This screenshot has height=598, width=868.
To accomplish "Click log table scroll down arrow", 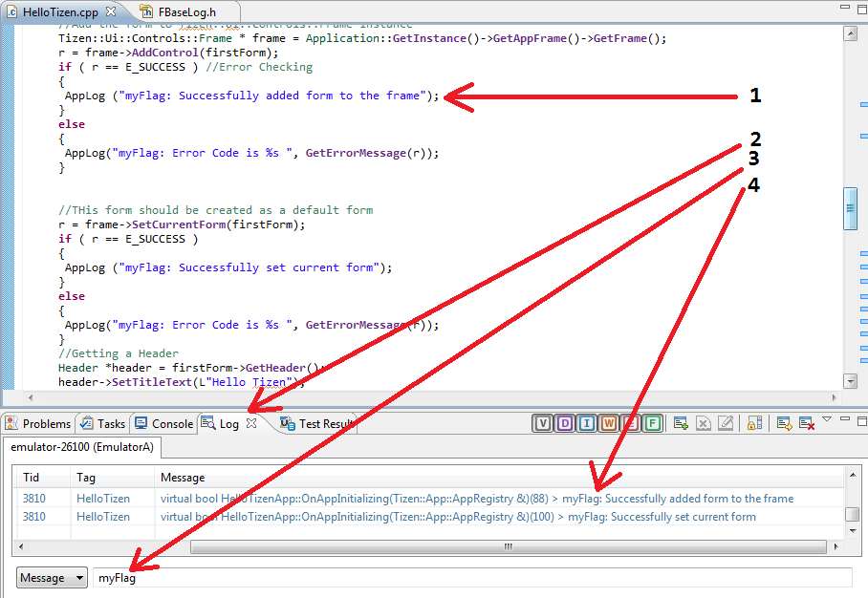I will click(853, 530).
